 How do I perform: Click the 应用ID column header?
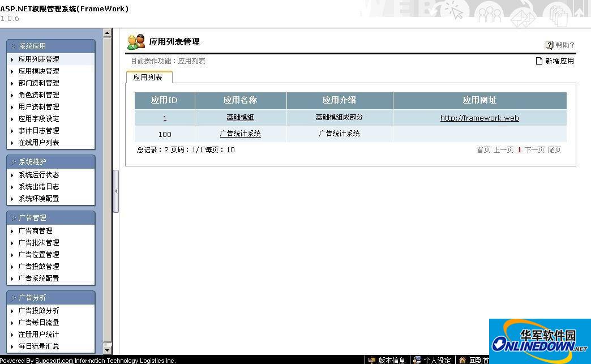tap(164, 100)
